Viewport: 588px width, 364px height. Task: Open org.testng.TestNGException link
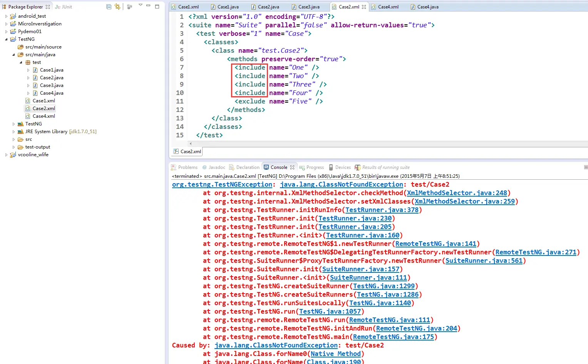(222, 185)
